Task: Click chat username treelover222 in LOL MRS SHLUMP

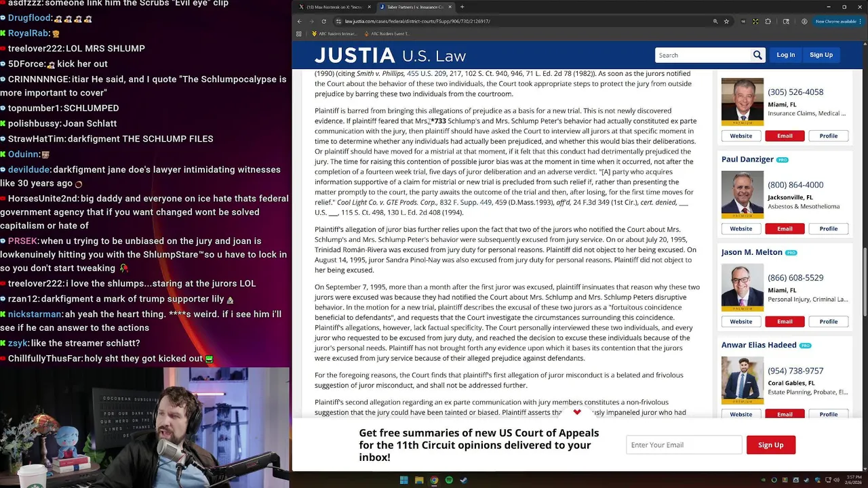Action: pos(35,49)
